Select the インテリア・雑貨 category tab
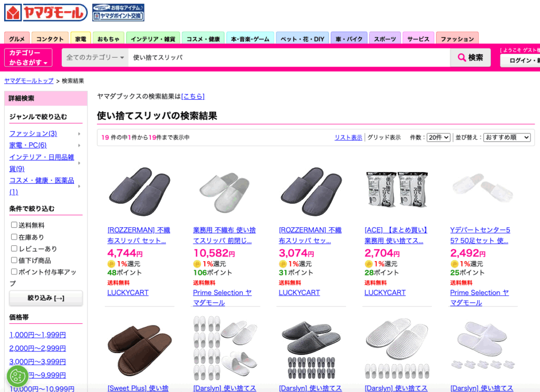Viewport: 540px width, 392px height. (x=153, y=38)
